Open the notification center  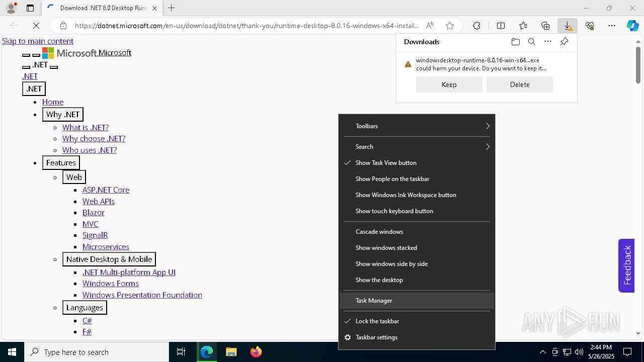coord(627,352)
